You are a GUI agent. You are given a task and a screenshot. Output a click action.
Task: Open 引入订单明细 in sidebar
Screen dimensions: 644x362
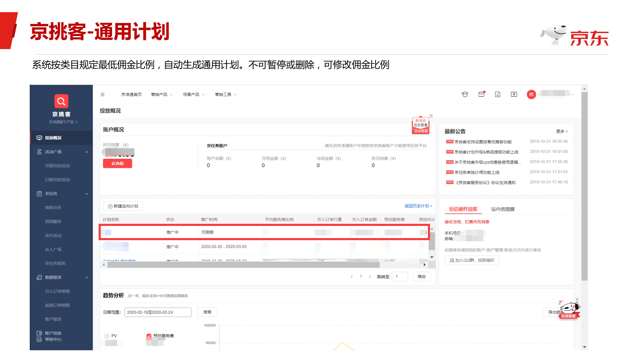click(57, 291)
